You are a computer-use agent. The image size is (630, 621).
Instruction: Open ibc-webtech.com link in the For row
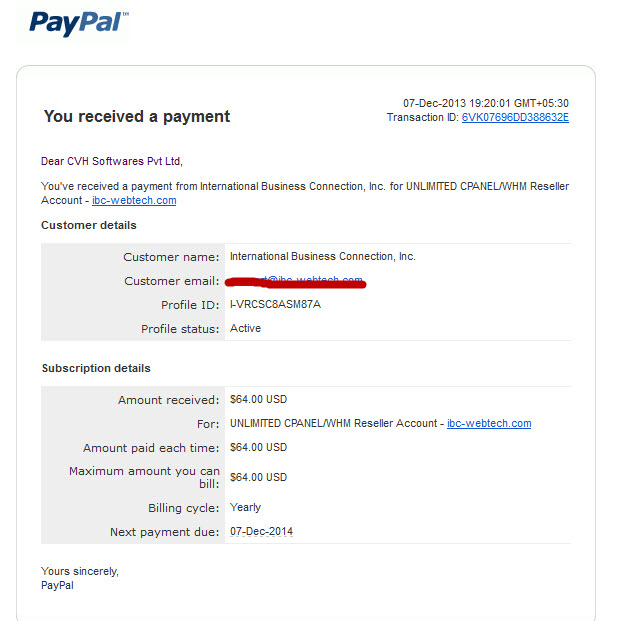(489, 423)
